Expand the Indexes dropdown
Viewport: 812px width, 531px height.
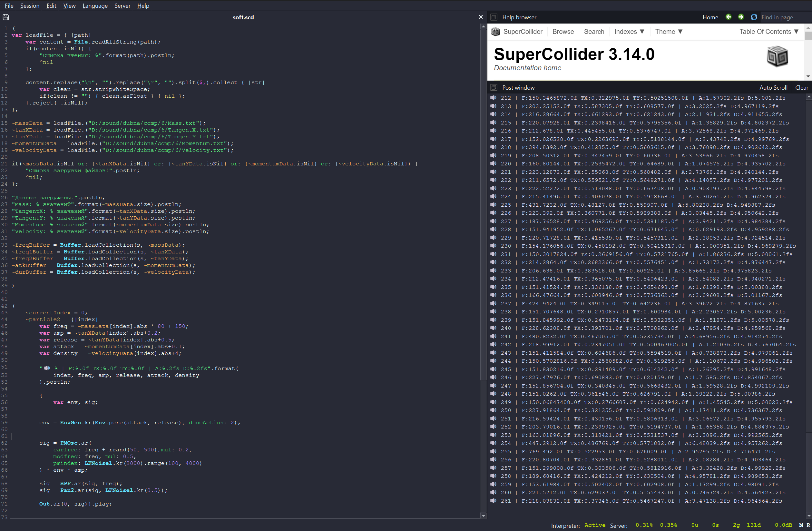(629, 32)
